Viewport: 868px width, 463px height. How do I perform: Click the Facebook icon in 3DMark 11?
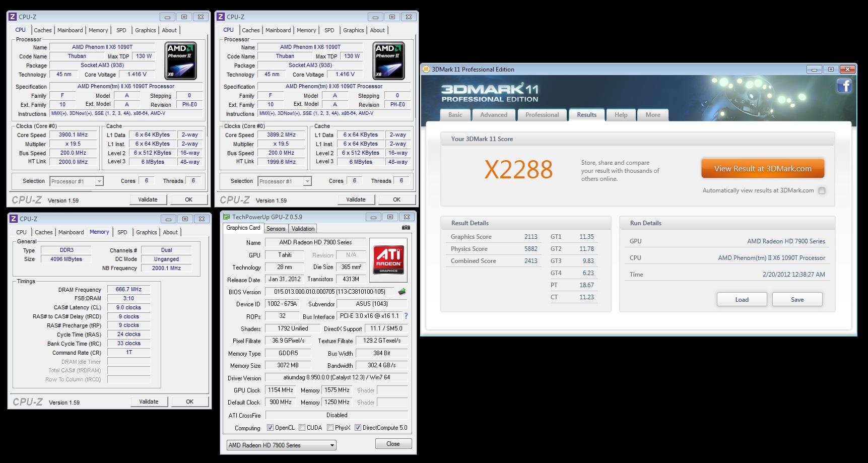844,86
